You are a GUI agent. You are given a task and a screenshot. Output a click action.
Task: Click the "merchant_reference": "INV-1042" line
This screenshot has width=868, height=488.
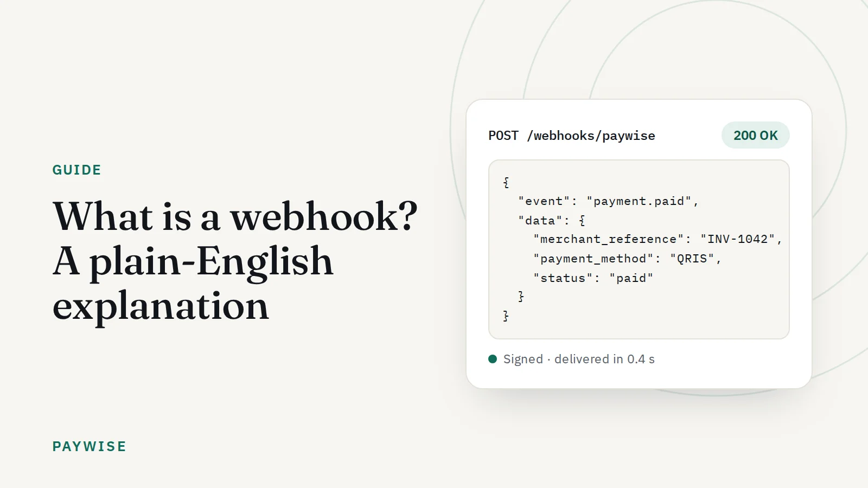pos(658,239)
